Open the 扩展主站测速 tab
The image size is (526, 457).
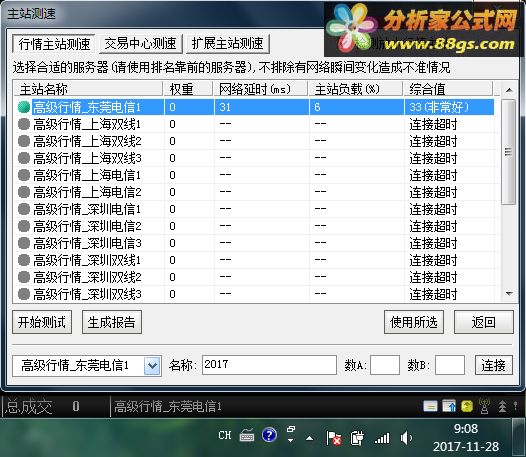click(228, 44)
